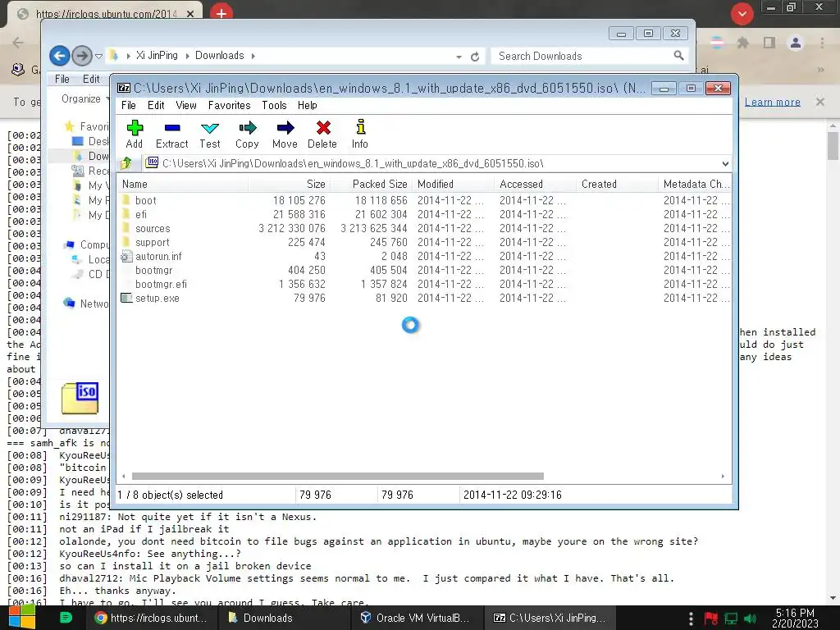Open the taskbar clock showing 5:16 PM
The image size is (840, 630).
click(x=795, y=619)
